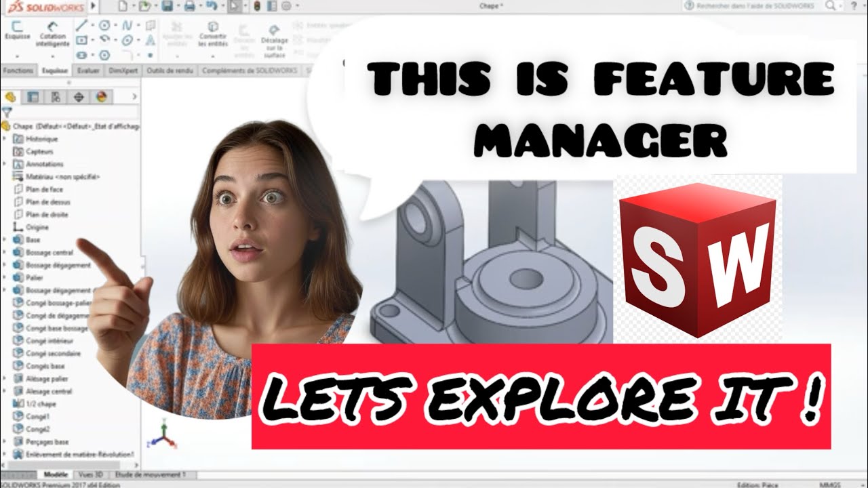Switch to the Esquisse ribbon tab
The image size is (868, 488).
click(x=54, y=70)
